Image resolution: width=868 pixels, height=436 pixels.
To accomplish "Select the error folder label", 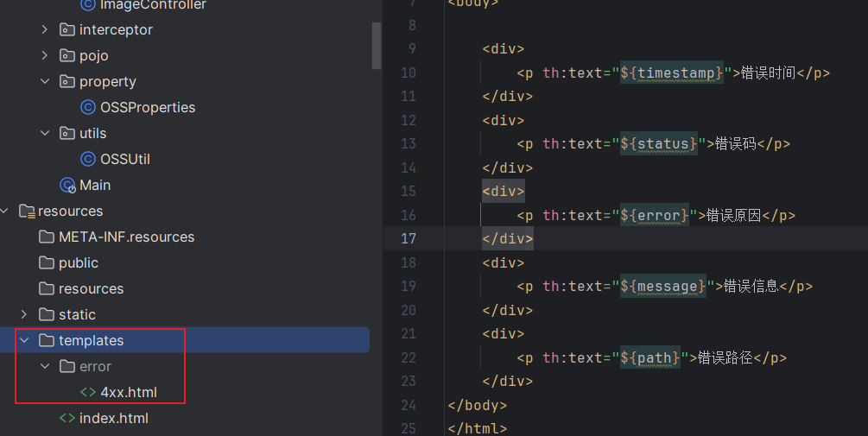I will (95, 366).
